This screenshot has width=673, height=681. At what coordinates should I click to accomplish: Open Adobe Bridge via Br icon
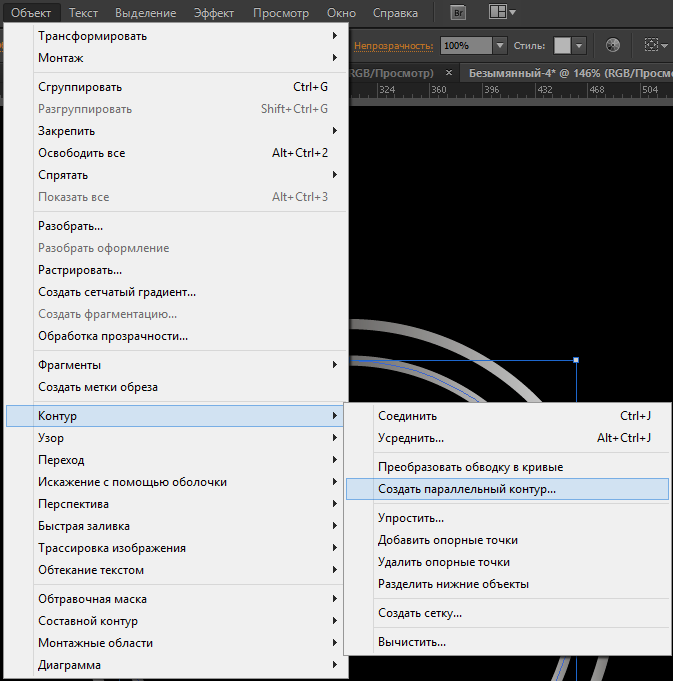(458, 13)
